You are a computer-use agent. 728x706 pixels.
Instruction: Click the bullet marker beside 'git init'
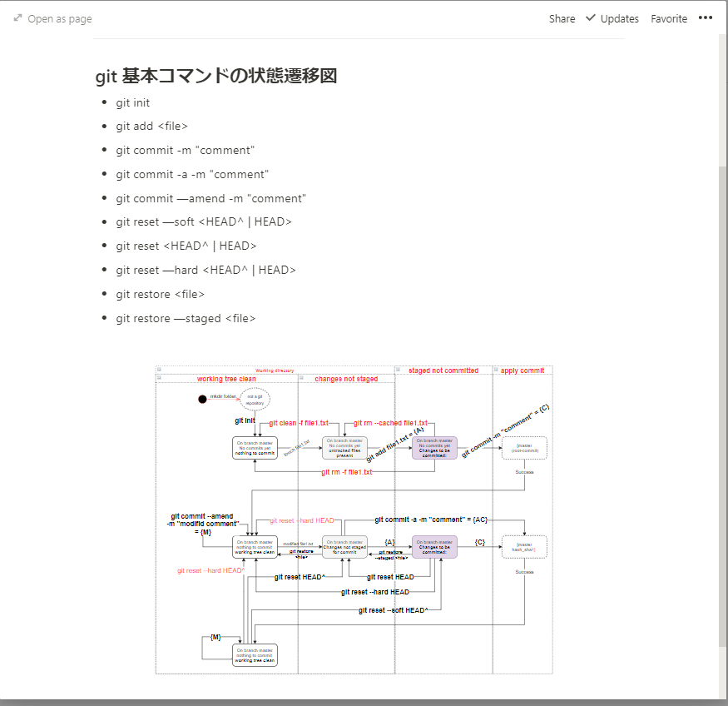tap(104, 102)
